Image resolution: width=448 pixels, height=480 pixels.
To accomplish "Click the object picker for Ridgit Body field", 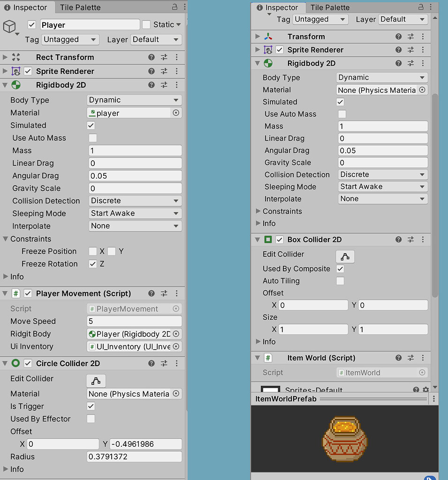I will pyautogui.click(x=177, y=334).
